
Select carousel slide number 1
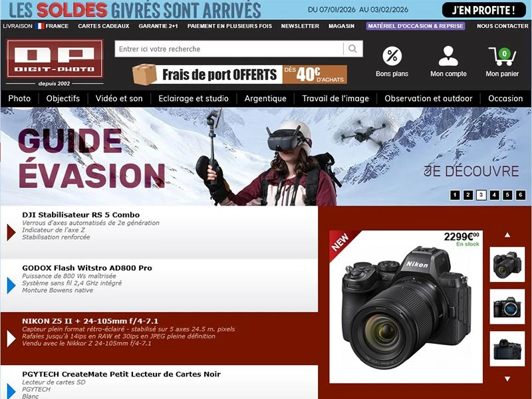click(455, 195)
